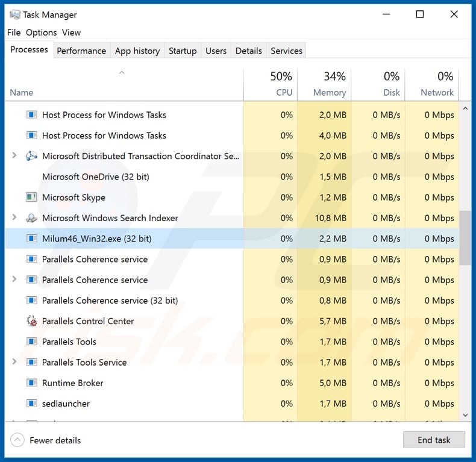Screen dimensions: 476x462
Task: Click the Microsoft Windows Search Indexer icon
Action: [31, 218]
